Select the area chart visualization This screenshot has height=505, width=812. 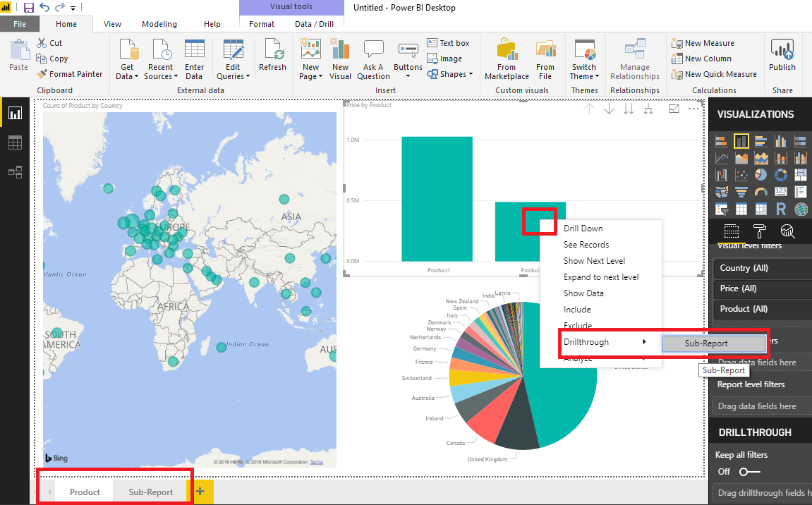[741, 158]
